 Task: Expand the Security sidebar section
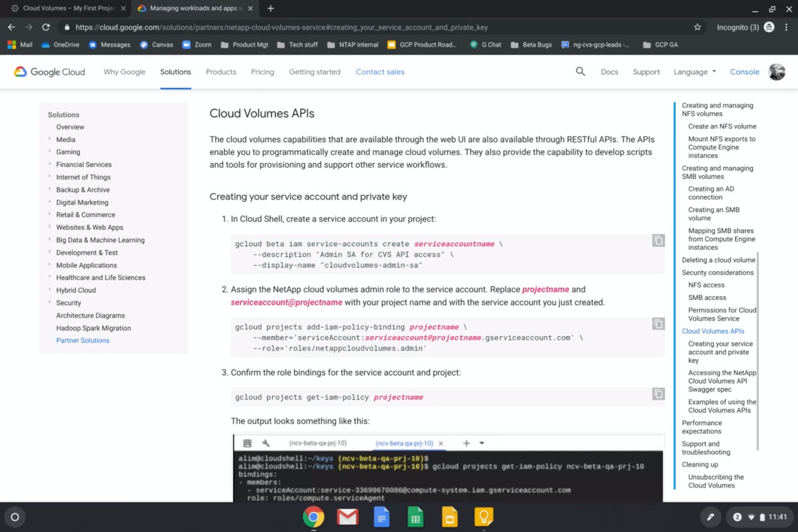[x=50, y=303]
